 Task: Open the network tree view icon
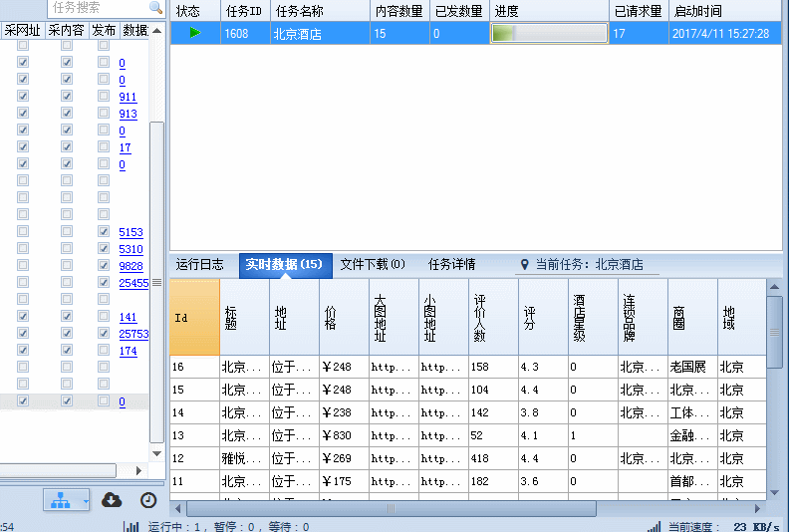click(x=62, y=500)
